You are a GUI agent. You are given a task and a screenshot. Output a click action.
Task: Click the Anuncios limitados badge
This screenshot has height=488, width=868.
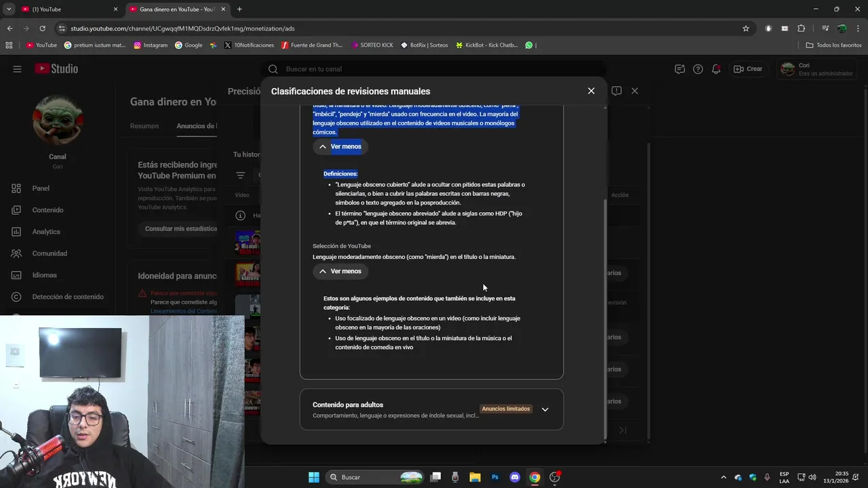[506, 409]
